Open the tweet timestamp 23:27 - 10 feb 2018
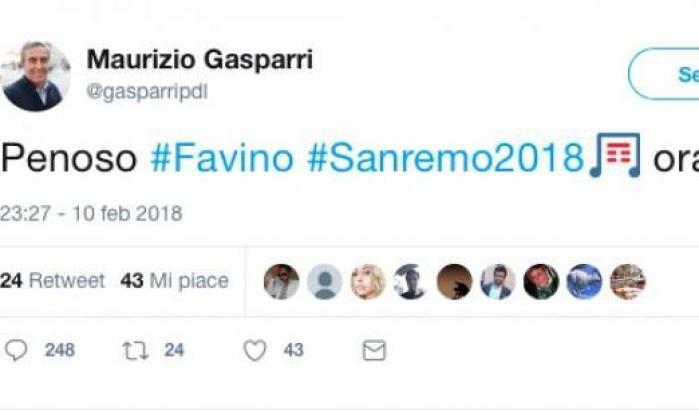 click(91, 213)
